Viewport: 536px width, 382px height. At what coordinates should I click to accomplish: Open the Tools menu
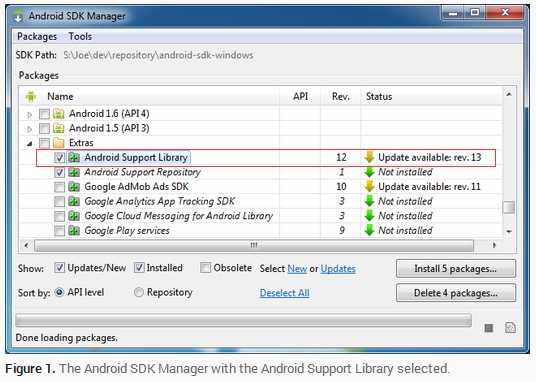pos(80,36)
